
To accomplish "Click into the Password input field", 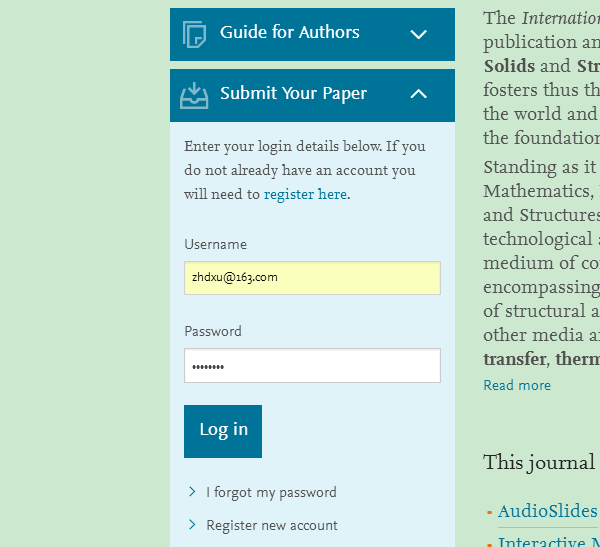I will (x=312, y=366).
